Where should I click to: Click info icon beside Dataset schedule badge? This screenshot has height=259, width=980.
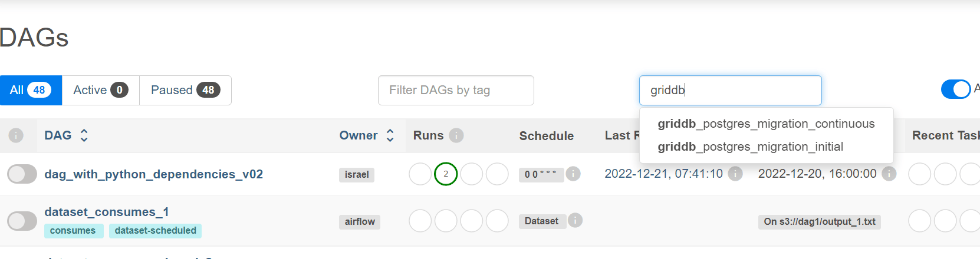pyautogui.click(x=575, y=220)
